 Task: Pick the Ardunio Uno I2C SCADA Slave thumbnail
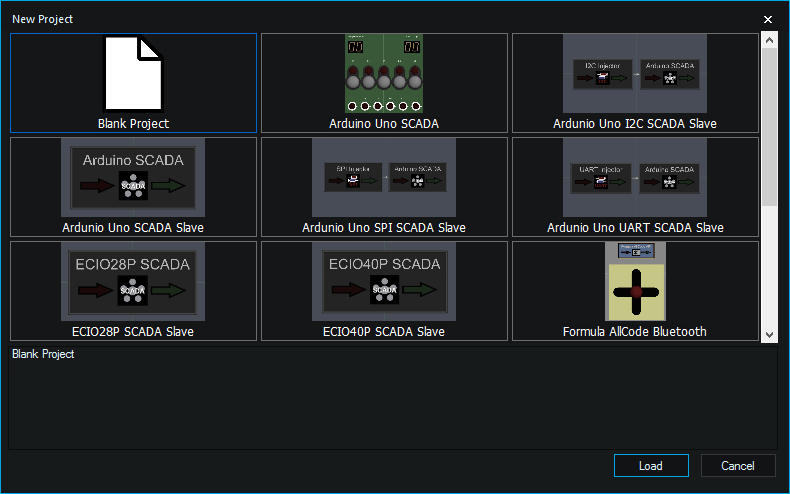[635, 74]
